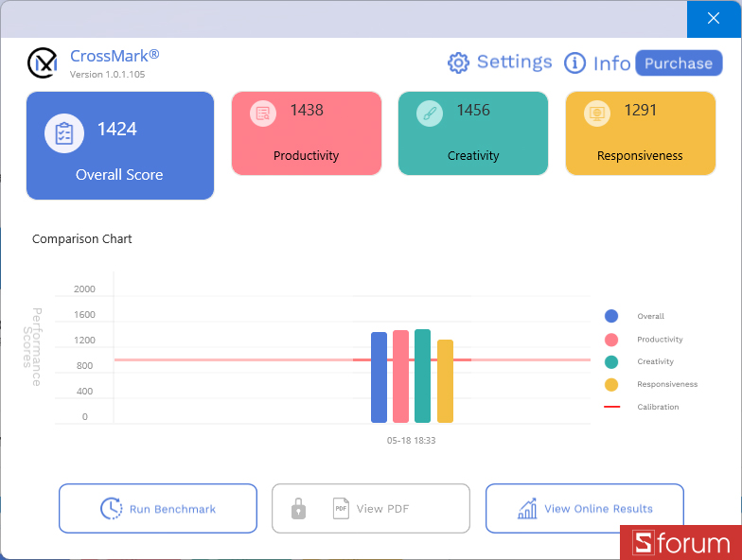This screenshot has height=560, width=742.
Task: Click the Info circle icon
Action: [x=575, y=62]
